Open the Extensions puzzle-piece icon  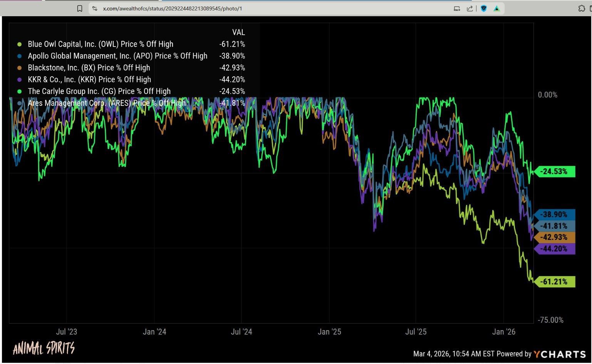coord(582,8)
